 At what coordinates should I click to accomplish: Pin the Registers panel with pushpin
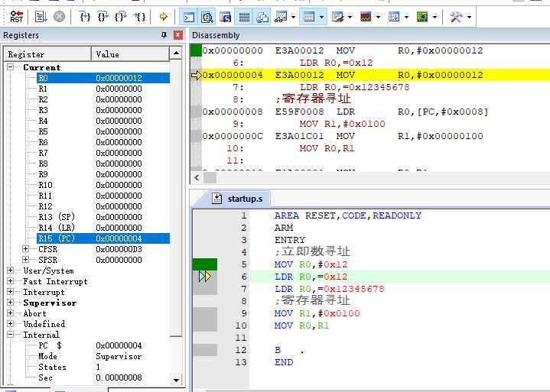pyautogui.click(x=164, y=35)
